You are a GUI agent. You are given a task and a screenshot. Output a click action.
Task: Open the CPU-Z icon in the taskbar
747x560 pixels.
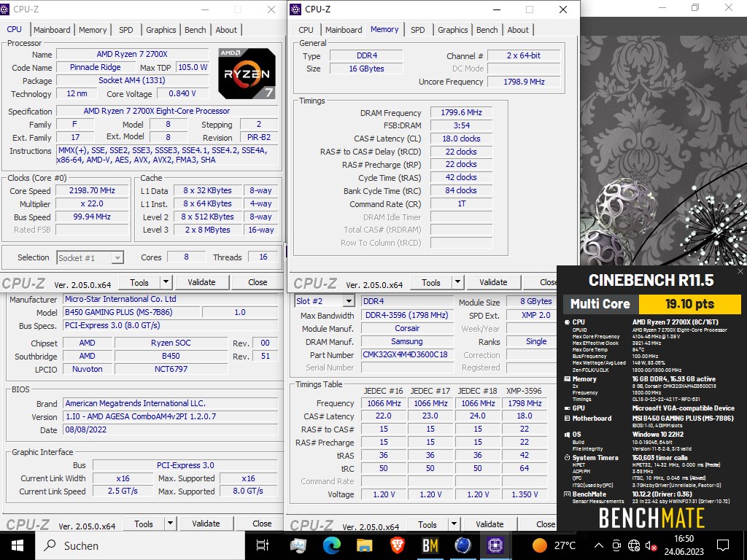point(495,545)
